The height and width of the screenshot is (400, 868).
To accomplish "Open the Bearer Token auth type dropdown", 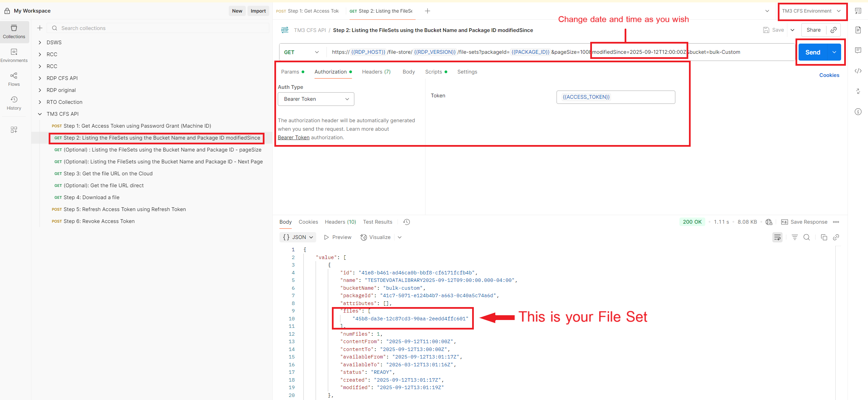I will pyautogui.click(x=316, y=99).
